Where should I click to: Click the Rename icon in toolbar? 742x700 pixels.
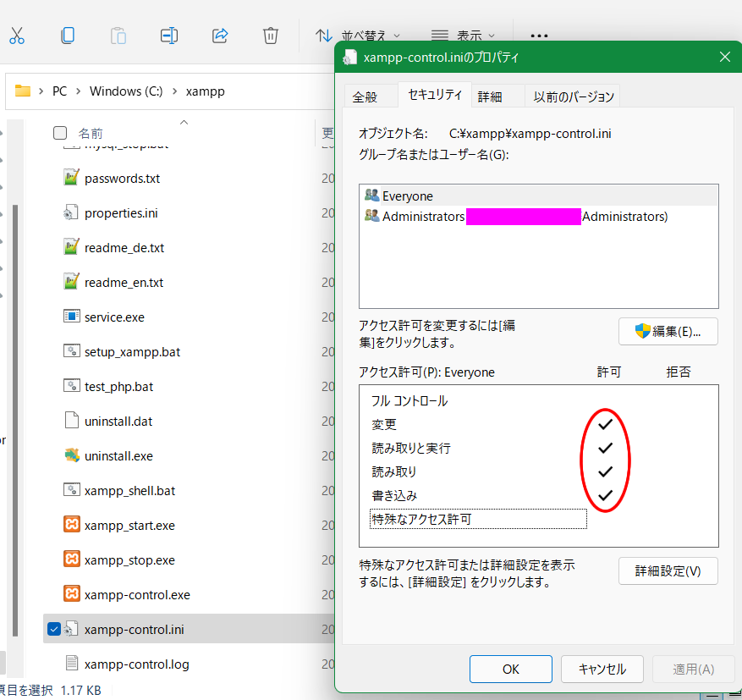(169, 36)
